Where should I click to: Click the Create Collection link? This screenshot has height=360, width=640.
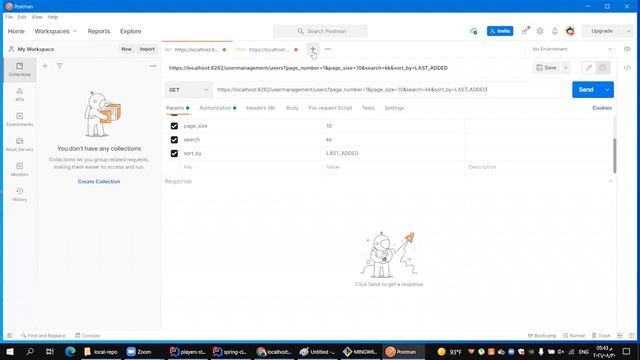99,182
